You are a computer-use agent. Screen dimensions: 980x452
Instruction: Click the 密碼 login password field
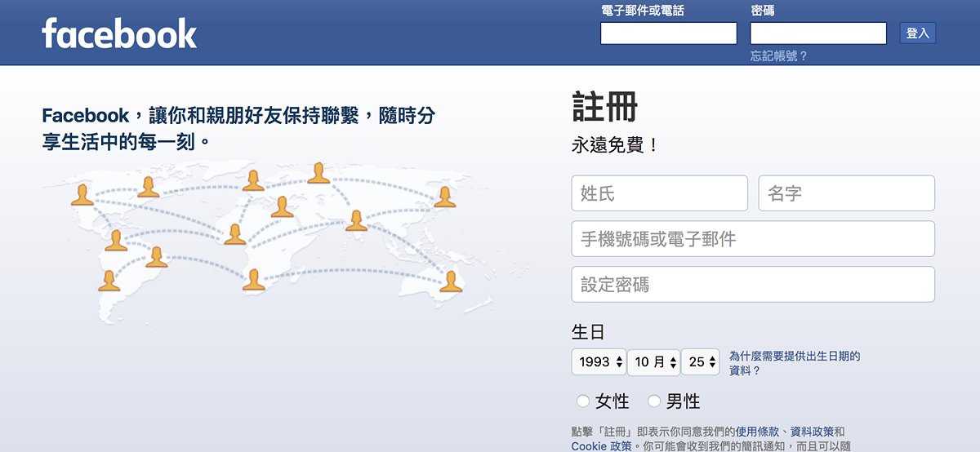pos(818,33)
